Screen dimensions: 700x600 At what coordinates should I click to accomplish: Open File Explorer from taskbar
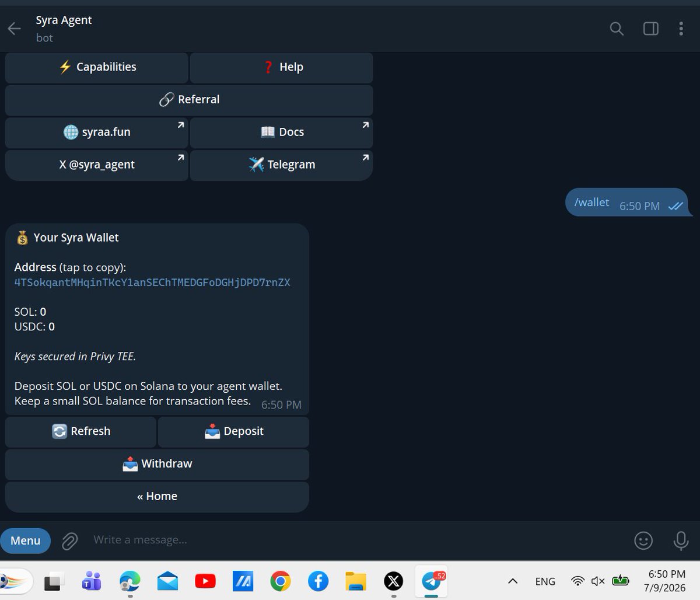point(356,581)
